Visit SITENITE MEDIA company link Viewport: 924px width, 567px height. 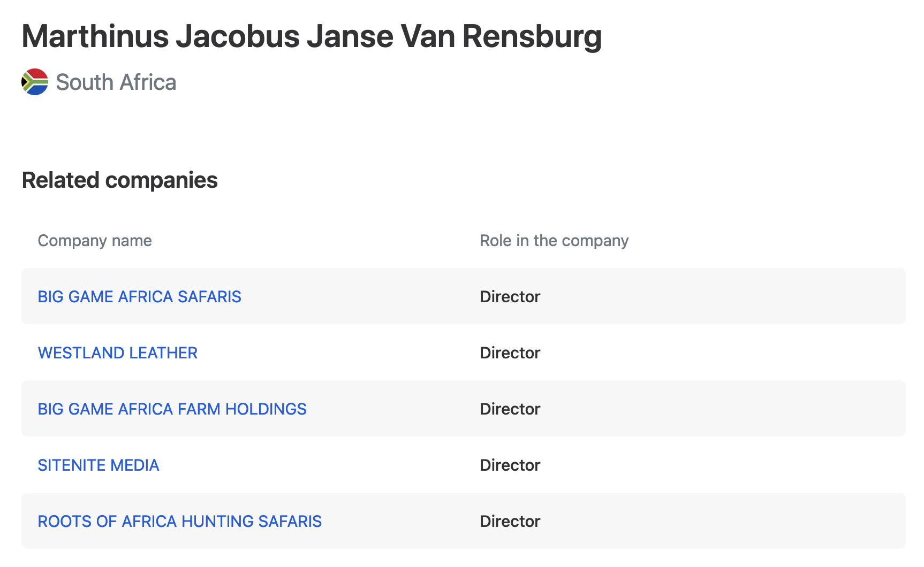pos(98,465)
